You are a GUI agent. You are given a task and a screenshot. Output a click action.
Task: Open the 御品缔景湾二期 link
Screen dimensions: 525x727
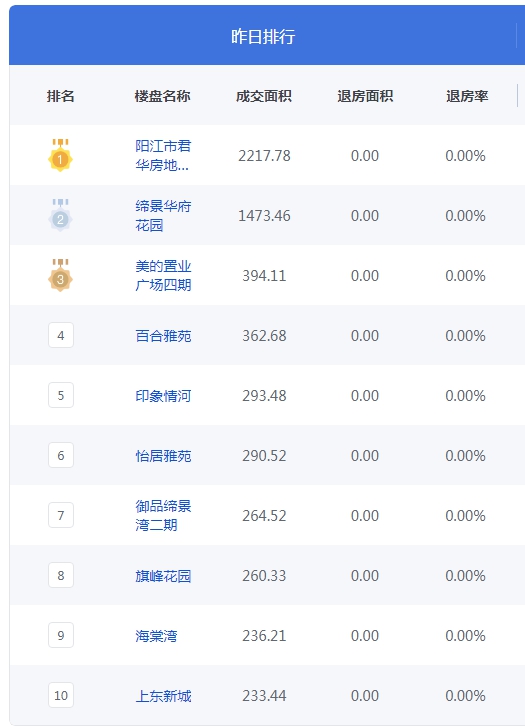163,515
